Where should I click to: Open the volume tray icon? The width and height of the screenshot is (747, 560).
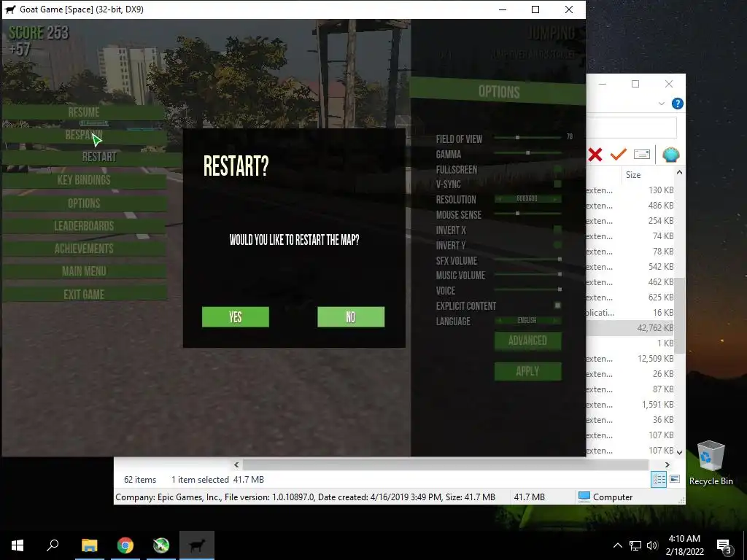pos(652,545)
